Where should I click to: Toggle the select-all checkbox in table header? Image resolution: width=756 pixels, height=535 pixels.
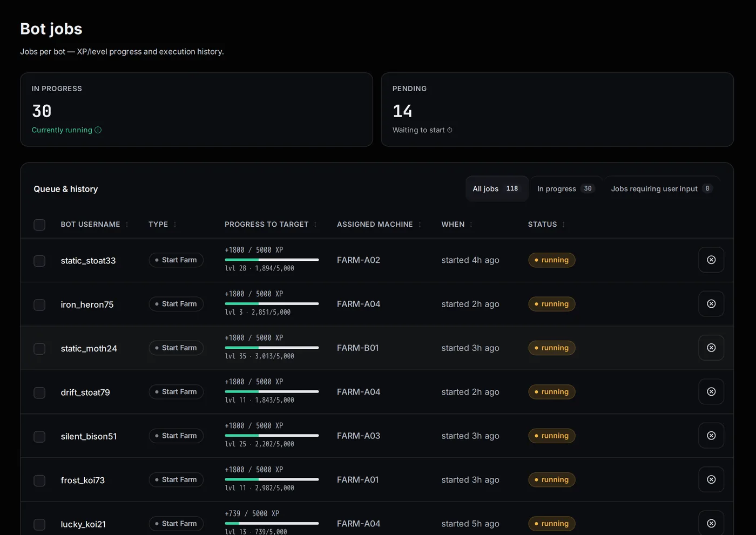[39, 225]
